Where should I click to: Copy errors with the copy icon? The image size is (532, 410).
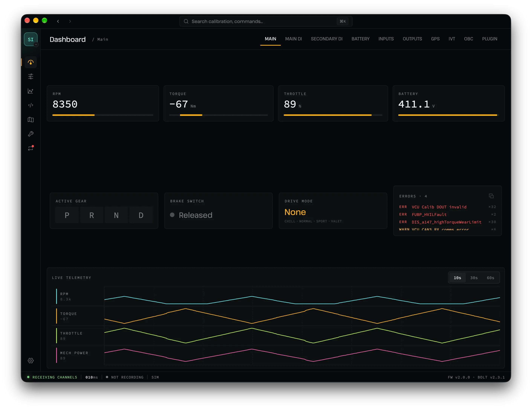tap(491, 196)
